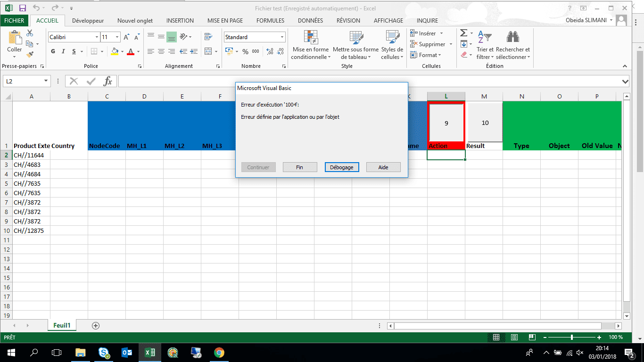Open the Calibri font name dropdown
The image size is (644, 362).
point(97,37)
